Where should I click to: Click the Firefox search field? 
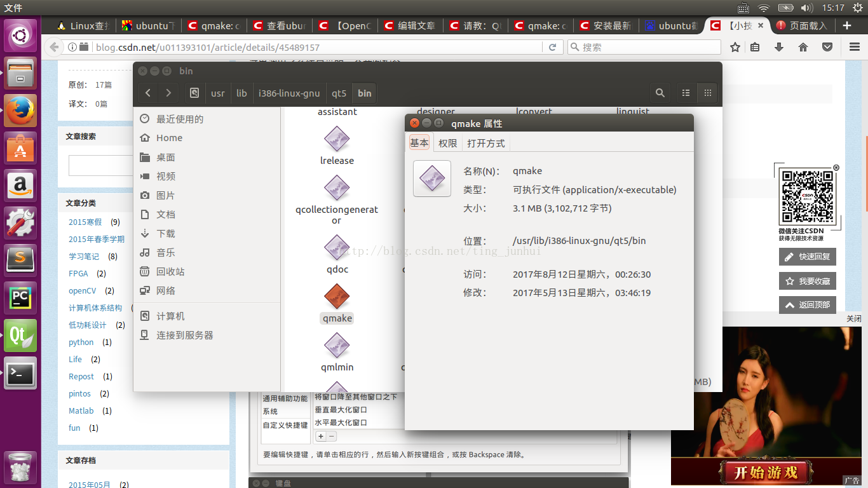pos(644,47)
